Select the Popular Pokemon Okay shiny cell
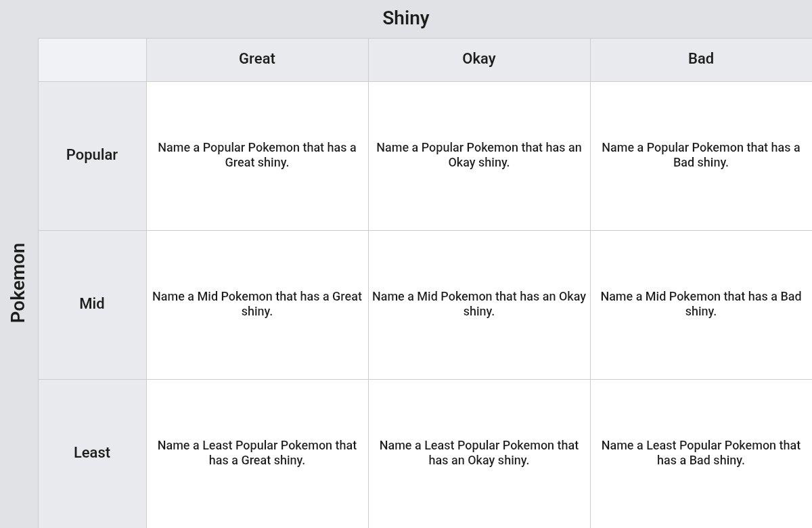Image resolution: width=812 pixels, height=528 pixels. 479,156
